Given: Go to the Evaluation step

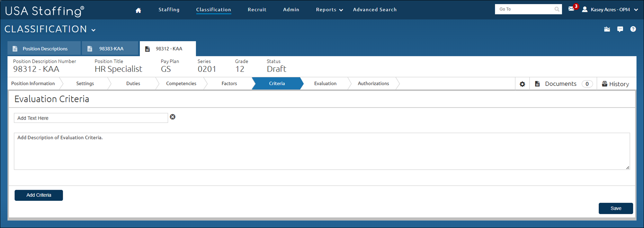Looking at the screenshot, I should 325,83.
